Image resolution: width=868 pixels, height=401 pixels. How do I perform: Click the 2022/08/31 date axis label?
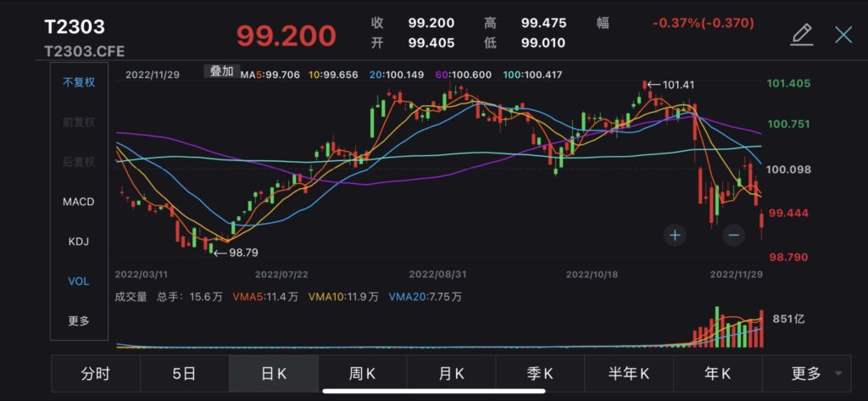point(438,274)
